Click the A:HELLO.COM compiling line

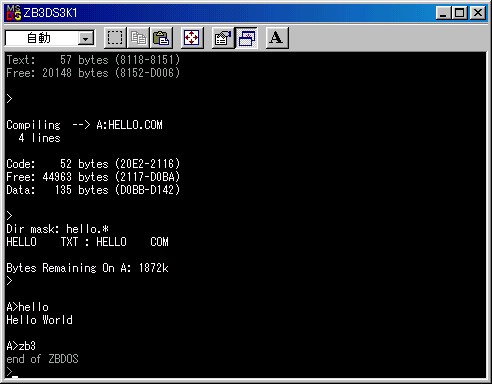(x=84, y=125)
